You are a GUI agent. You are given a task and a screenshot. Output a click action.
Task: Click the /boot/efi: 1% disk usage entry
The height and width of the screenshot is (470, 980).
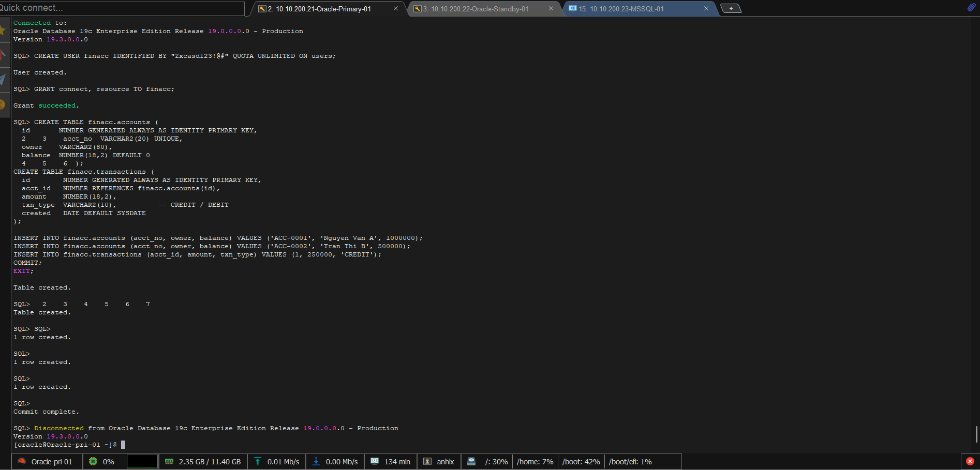point(630,462)
